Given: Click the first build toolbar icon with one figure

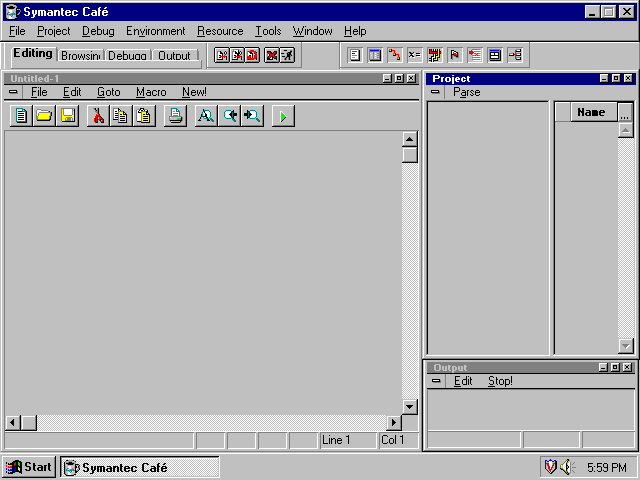Looking at the screenshot, I should coord(222,55).
